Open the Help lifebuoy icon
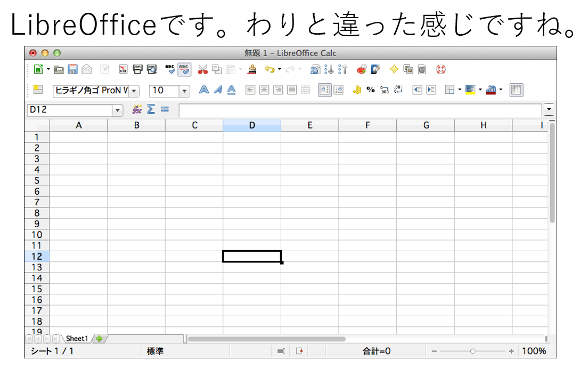Image resolution: width=588 pixels, height=369 pixels. [x=440, y=69]
